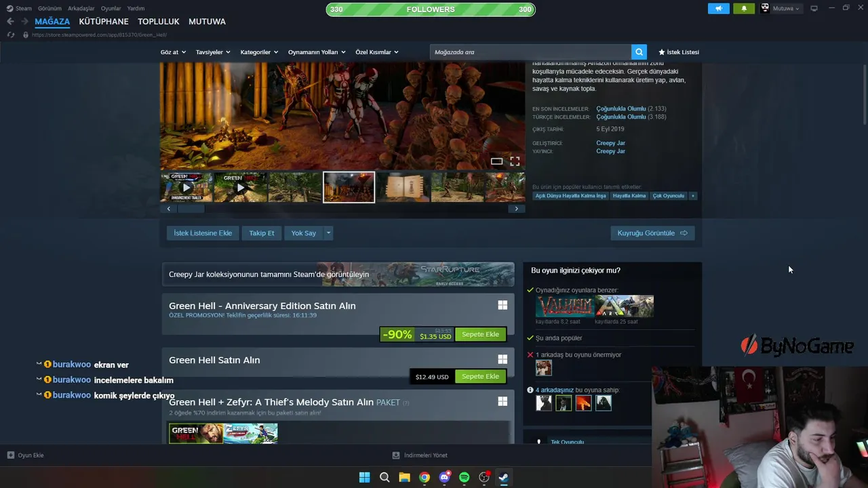Click Oyun Ekle at bottom left
The height and width of the screenshot is (488, 868).
point(26,455)
